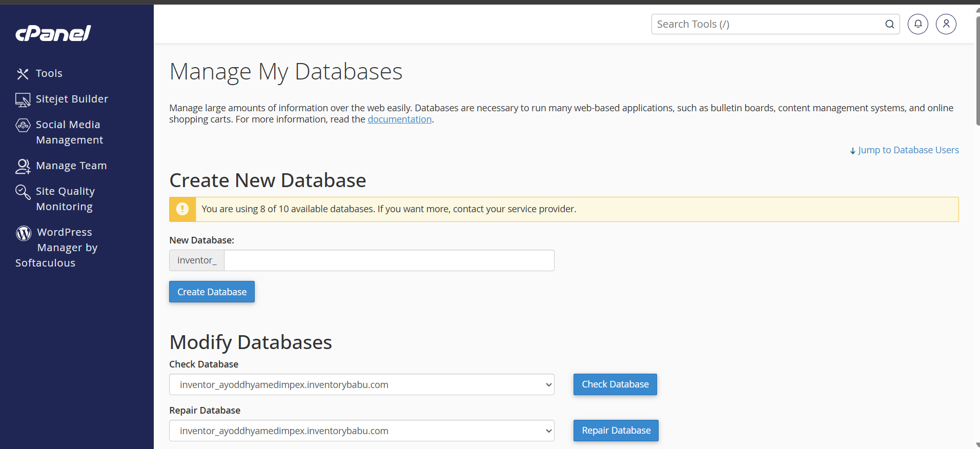This screenshot has height=449, width=980.
Task: Open the Site Quality Monitoring magnifier icon
Action: [x=23, y=192]
